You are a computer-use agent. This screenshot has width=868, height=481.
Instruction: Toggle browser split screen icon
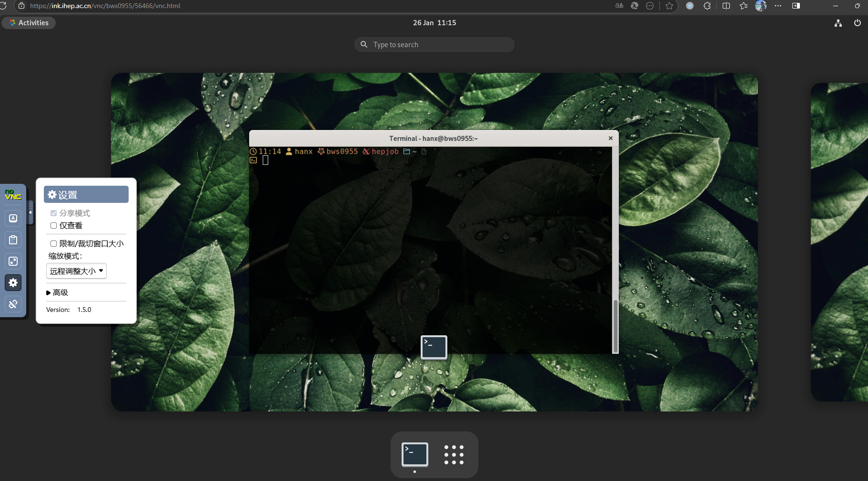pyautogui.click(x=726, y=6)
